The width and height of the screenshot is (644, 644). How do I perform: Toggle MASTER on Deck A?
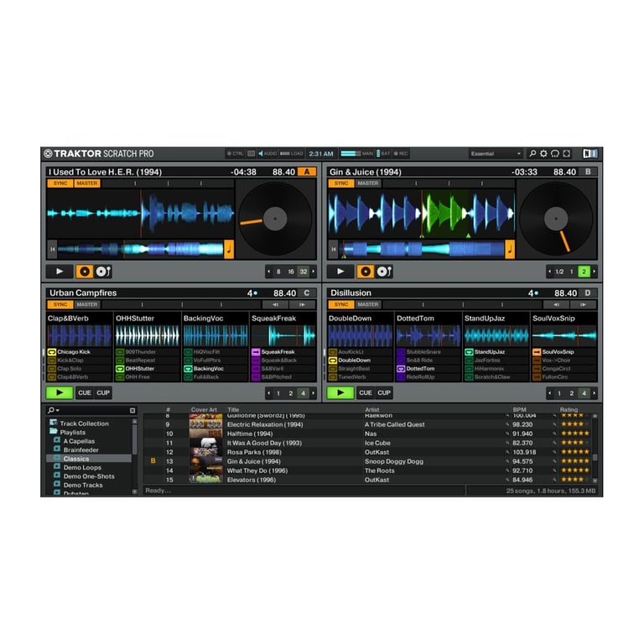[x=87, y=183]
